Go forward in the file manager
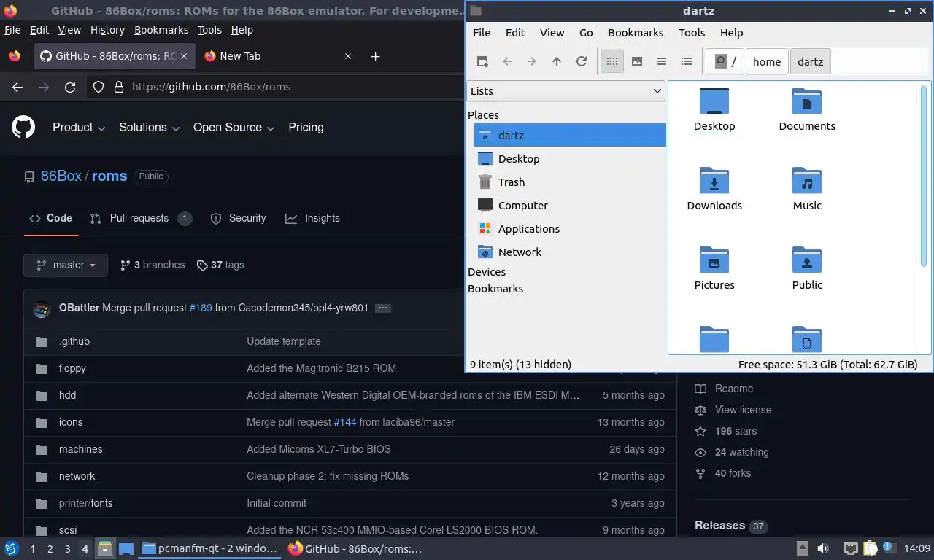Viewport: 934px width, 560px height. click(532, 62)
